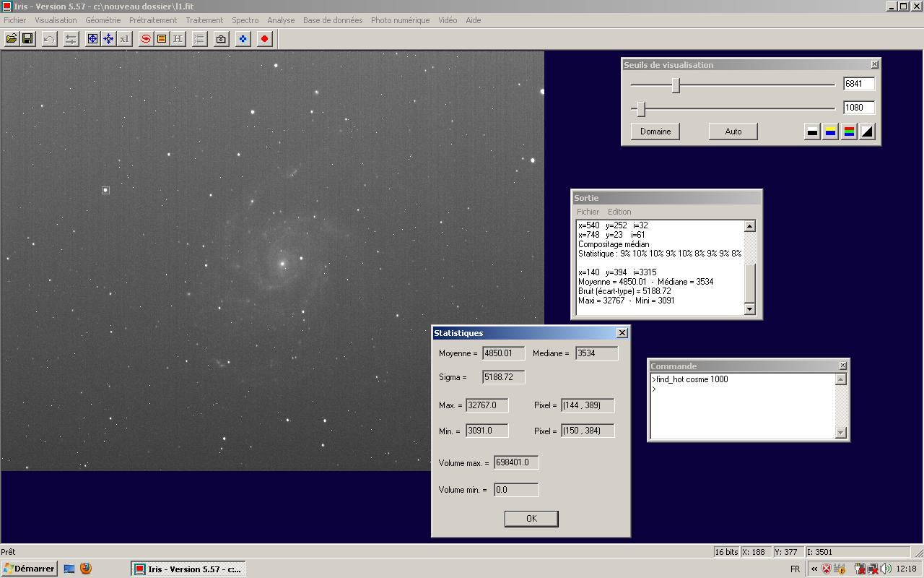Screen dimensions: 924x578
Task: Click the xl toolbar icon
Action: point(124,38)
